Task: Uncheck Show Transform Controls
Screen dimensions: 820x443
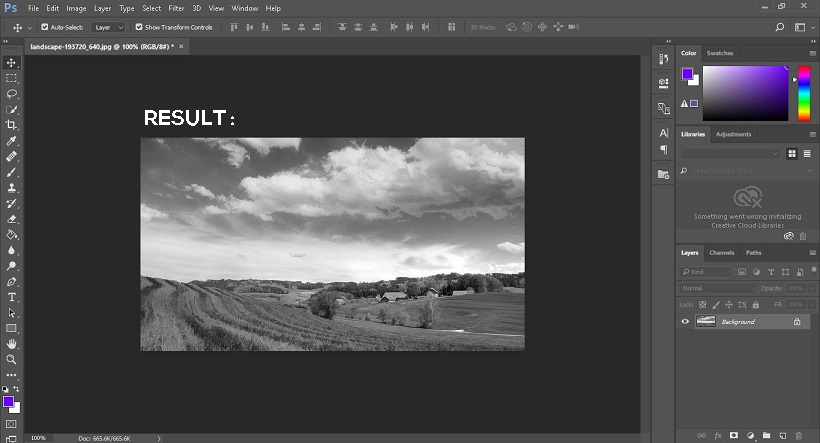Action: click(139, 27)
